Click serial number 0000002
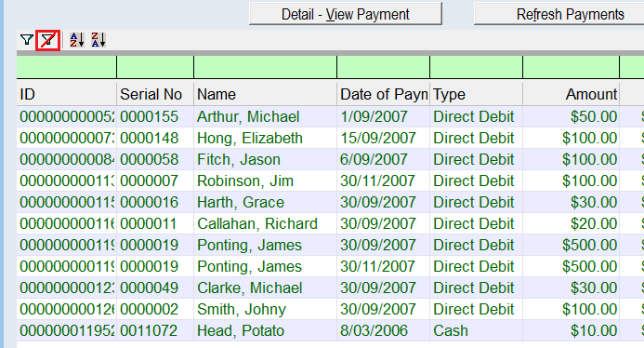Viewport: 644px width, 348px height. pos(149,309)
